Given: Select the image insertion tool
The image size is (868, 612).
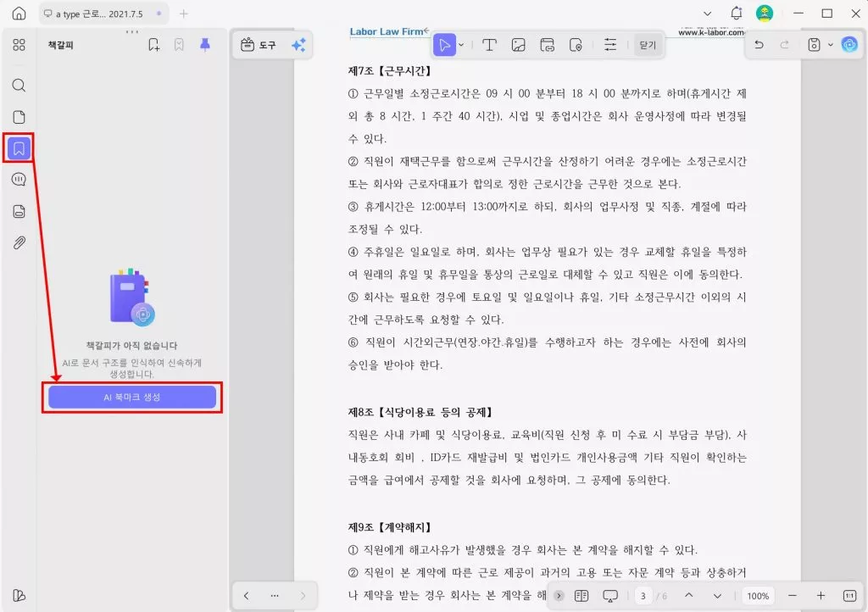Looking at the screenshot, I should coord(519,44).
